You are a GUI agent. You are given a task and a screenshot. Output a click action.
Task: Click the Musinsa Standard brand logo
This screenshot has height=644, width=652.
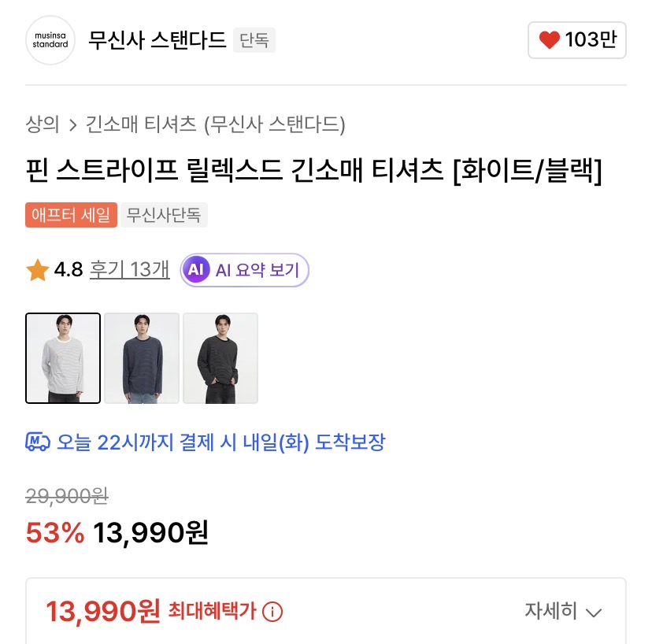click(x=50, y=40)
